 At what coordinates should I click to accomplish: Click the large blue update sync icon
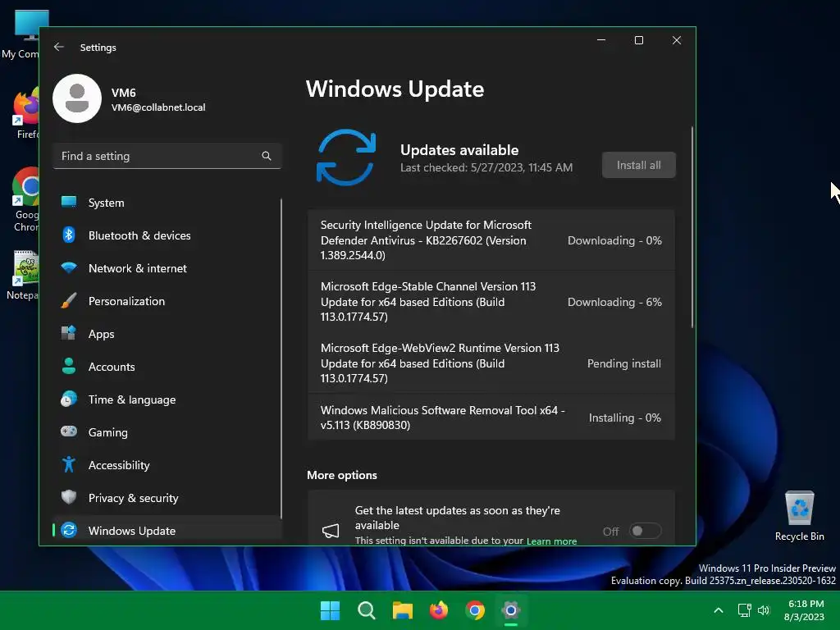tap(346, 157)
